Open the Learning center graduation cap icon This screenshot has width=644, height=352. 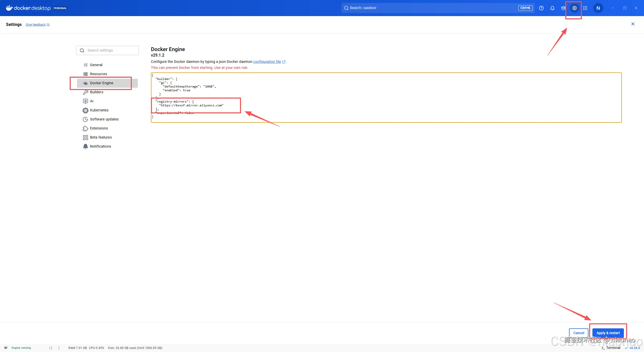pyautogui.click(x=563, y=8)
